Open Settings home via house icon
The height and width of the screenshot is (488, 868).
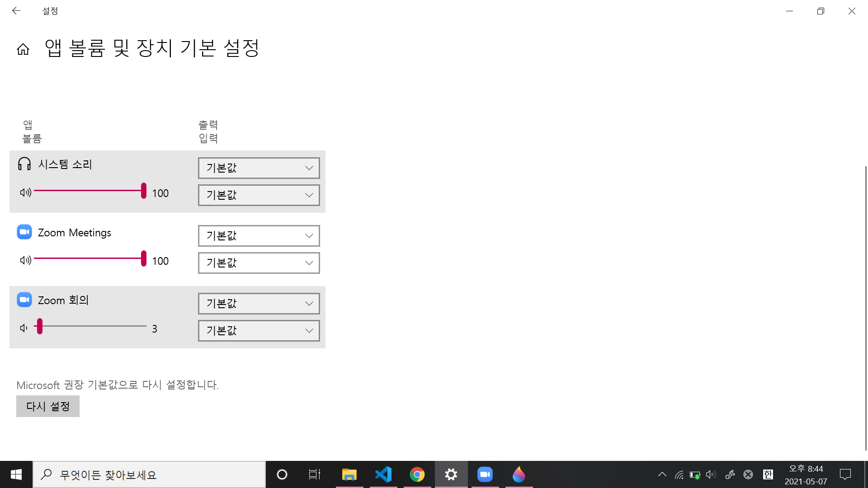pos(23,49)
